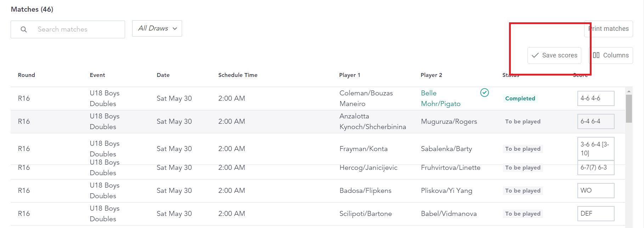Click the scrollbar up arrow
This screenshot has height=228, width=644.
(x=629, y=91)
